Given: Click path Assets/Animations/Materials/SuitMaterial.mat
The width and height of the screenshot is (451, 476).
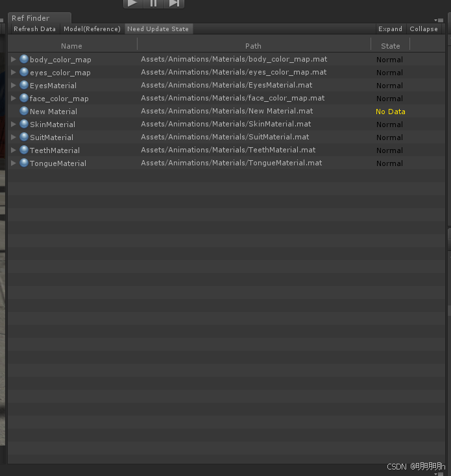Looking at the screenshot, I should click(x=225, y=137).
